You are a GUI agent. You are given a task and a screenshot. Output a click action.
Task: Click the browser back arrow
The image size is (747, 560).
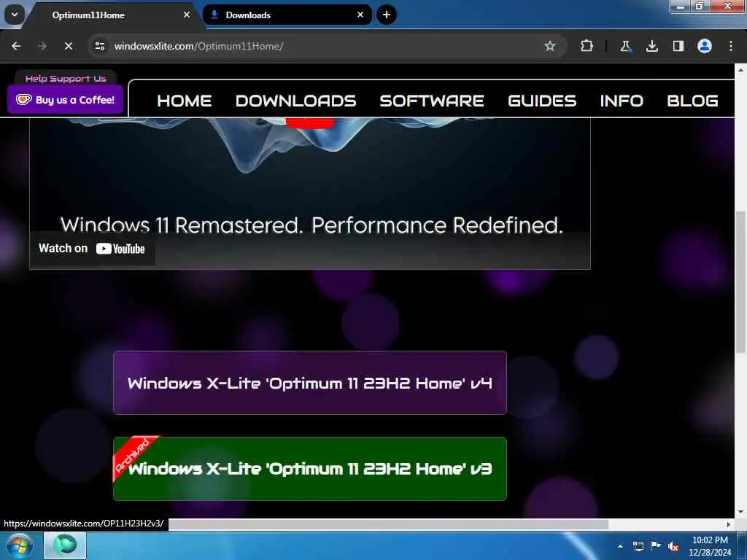16,46
